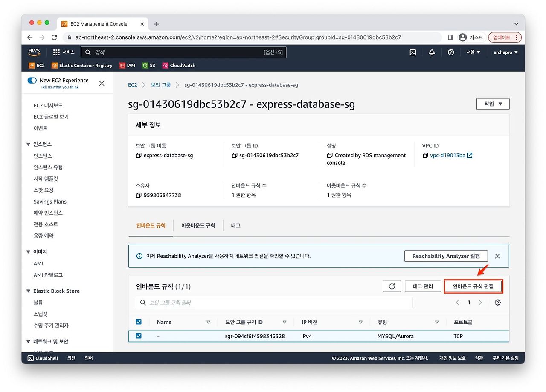546x392 pixels.
Task: Go to next page of inbound rules
Action: [x=480, y=303]
